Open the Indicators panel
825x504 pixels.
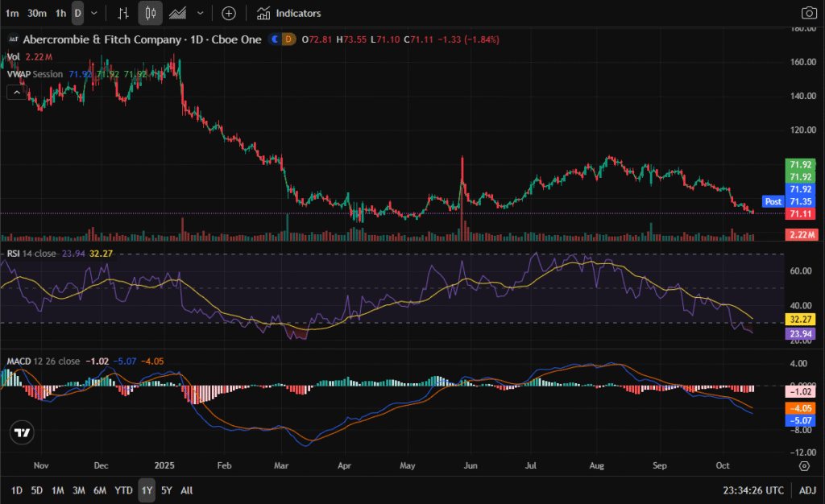[288, 13]
